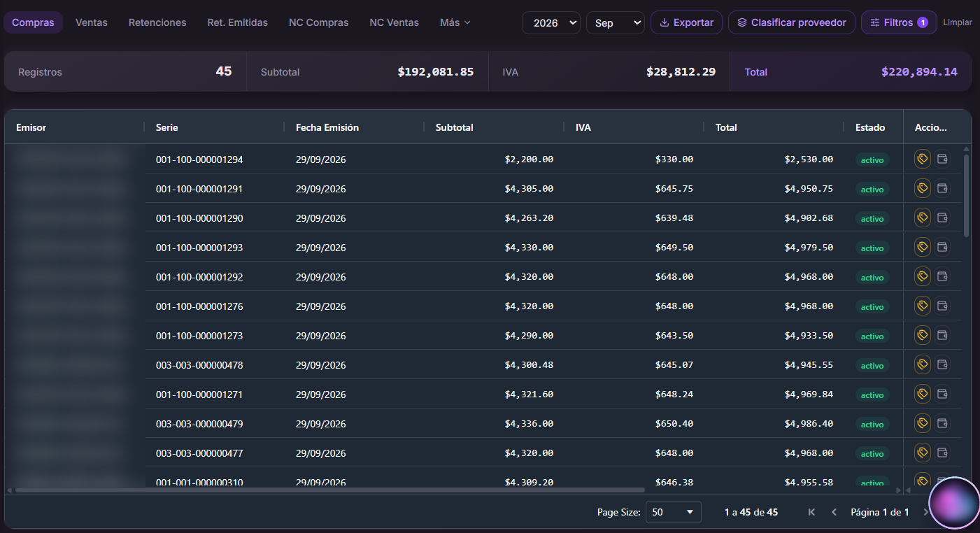
Task: Open the NC Compras tab
Action: coord(318,22)
